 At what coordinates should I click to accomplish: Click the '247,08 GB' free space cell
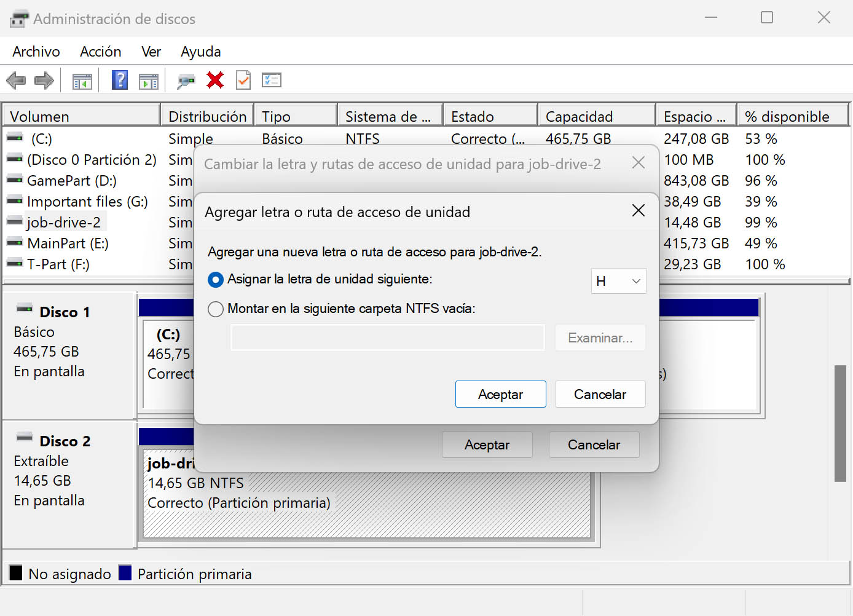click(696, 139)
